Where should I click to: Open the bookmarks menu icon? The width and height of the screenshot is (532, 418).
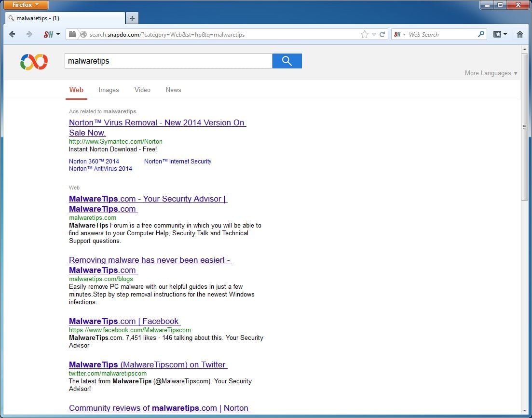tap(500, 34)
